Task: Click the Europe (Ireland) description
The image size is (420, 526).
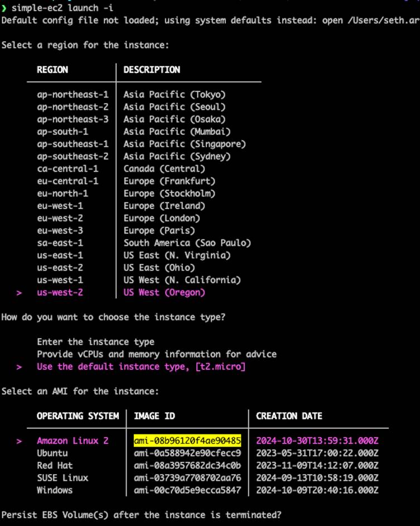Action: coord(165,206)
